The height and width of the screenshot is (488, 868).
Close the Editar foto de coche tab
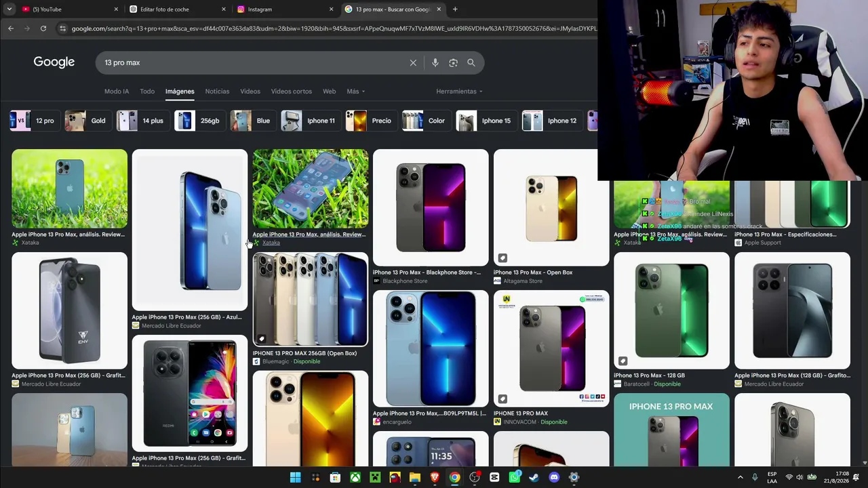224,9
